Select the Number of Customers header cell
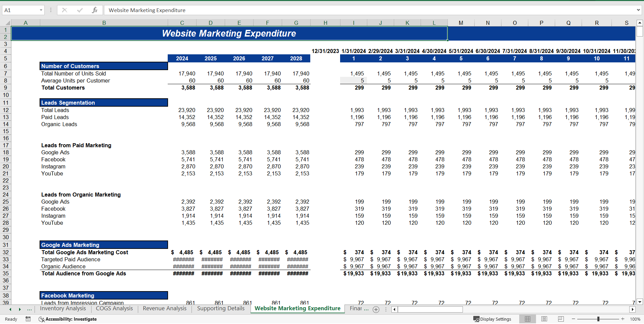This screenshot has height=324, width=644. pyautogui.click(x=104, y=66)
